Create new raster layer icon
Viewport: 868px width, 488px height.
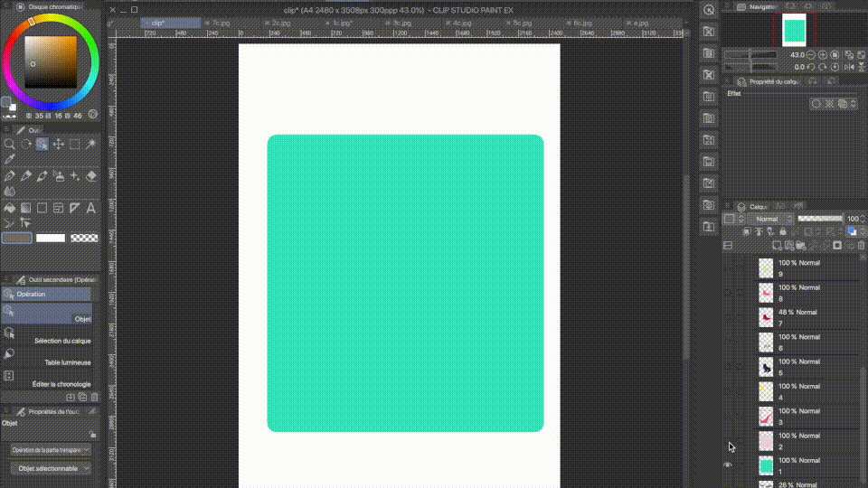777,245
